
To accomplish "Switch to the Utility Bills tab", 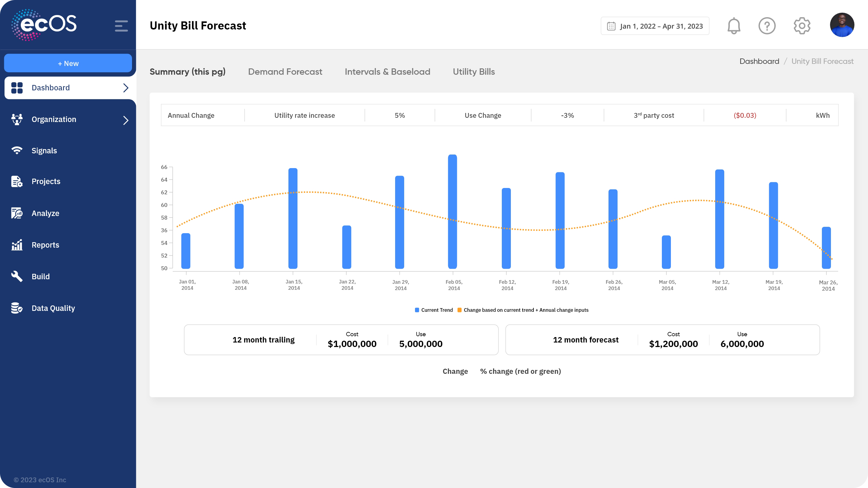I will click(473, 72).
